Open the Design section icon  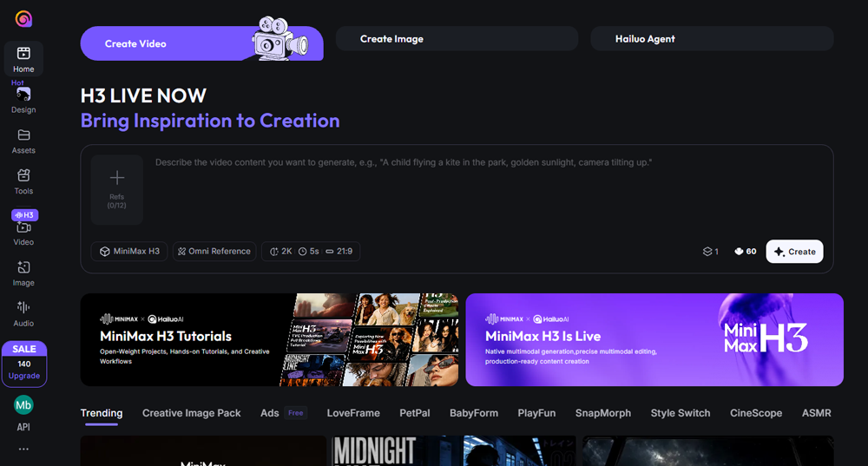23,95
